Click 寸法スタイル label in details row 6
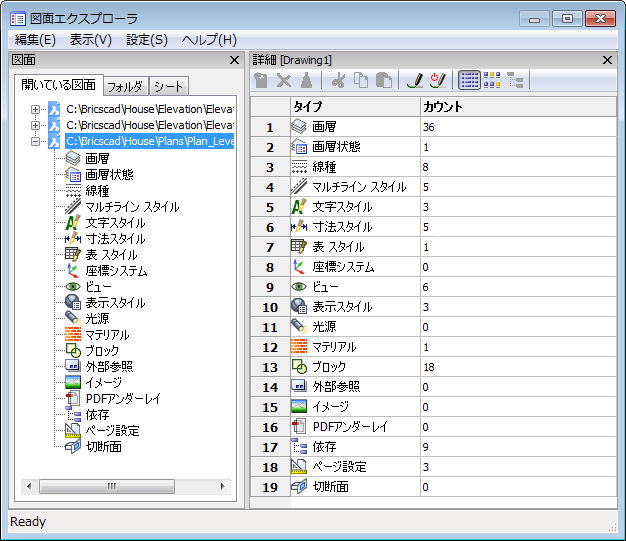Image resolution: width=626 pixels, height=541 pixels. tap(342, 227)
